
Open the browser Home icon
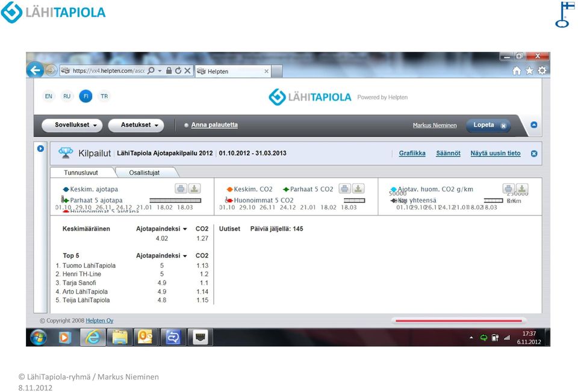click(517, 71)
